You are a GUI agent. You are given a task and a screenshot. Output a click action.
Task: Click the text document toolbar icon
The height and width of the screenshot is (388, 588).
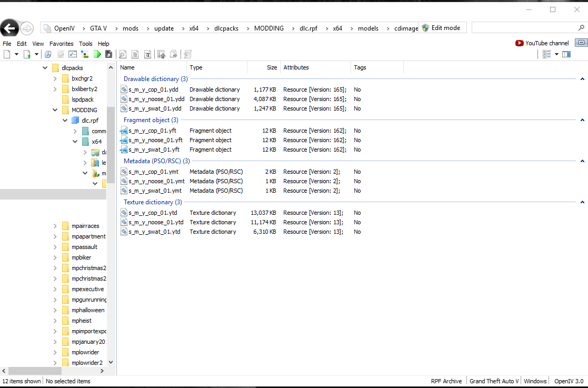(x=135, y=54)
